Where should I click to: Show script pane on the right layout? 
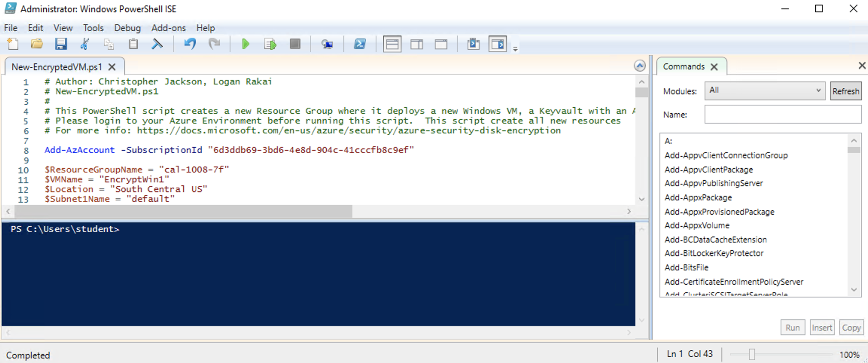pyautogui.click(x=417, y=44)
